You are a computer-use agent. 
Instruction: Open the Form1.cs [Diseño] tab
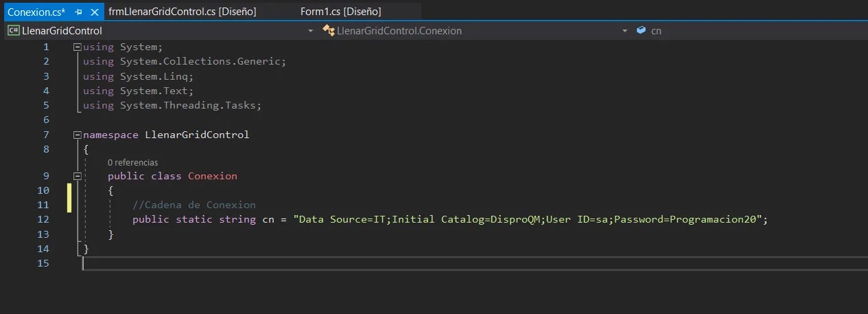pos(340,12)
